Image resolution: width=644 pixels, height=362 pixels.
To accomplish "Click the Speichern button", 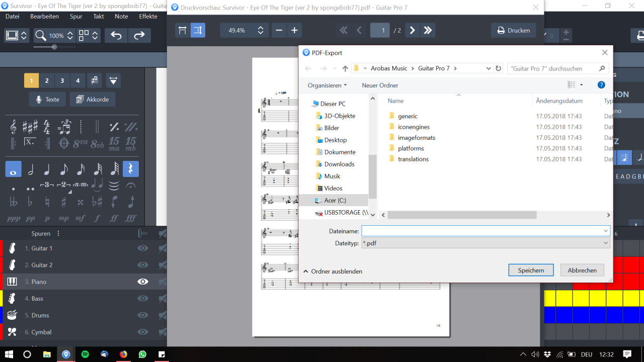I will (x=531, y=270).
